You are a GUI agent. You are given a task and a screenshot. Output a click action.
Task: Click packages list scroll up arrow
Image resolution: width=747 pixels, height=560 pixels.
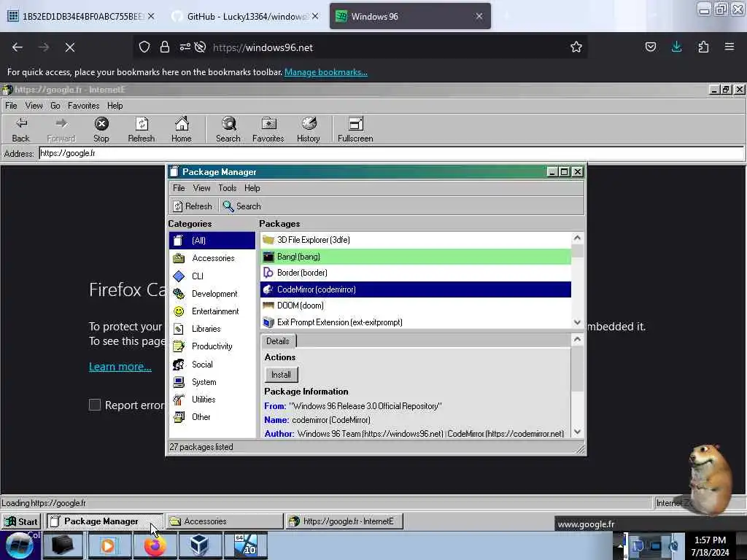click(578, 238)
